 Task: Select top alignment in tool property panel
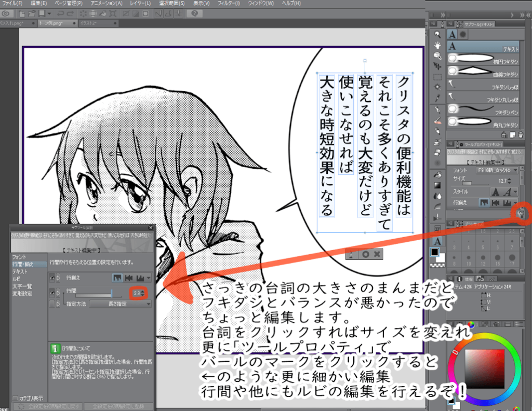(484, 202)
